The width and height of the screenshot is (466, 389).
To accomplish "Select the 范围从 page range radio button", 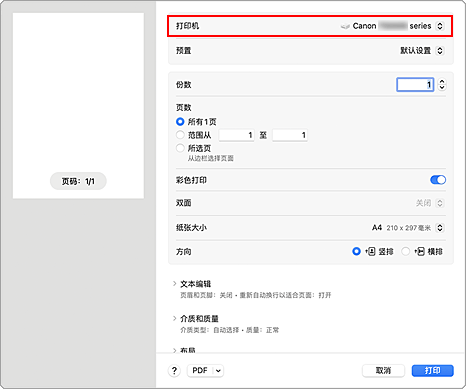I will click(180, 135).
